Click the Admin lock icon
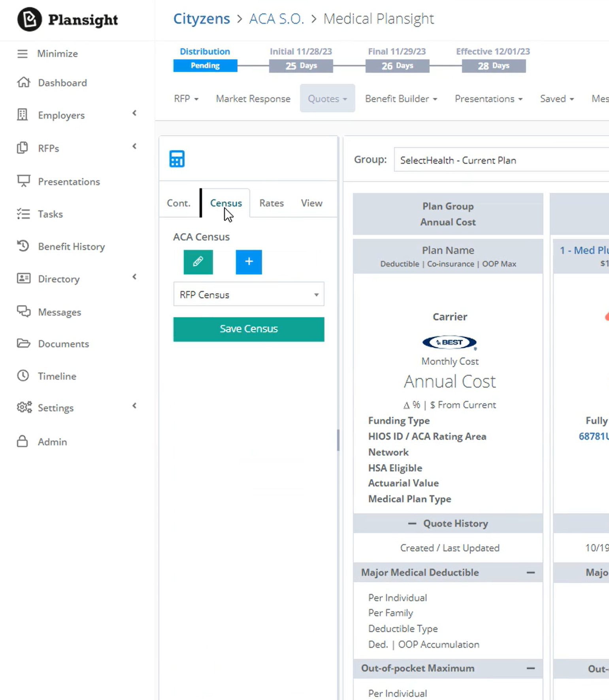 (23, 441)
